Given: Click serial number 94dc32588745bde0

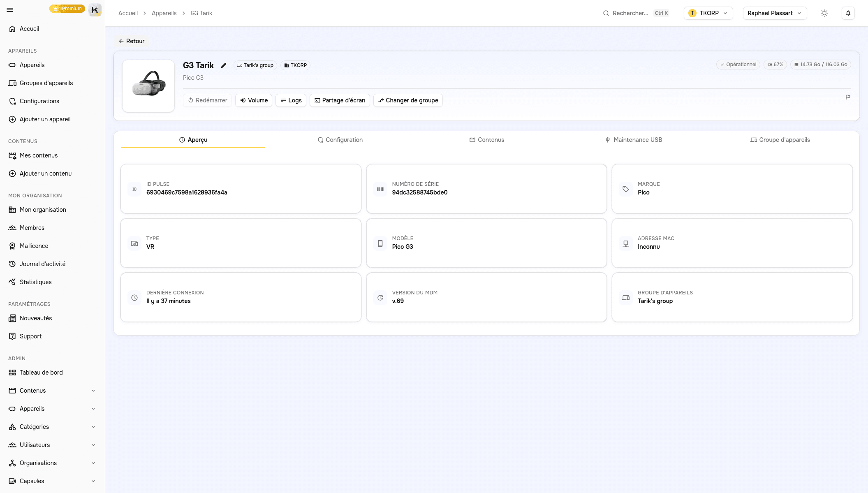Looking at the screenshot, I should tap(420, 192).
